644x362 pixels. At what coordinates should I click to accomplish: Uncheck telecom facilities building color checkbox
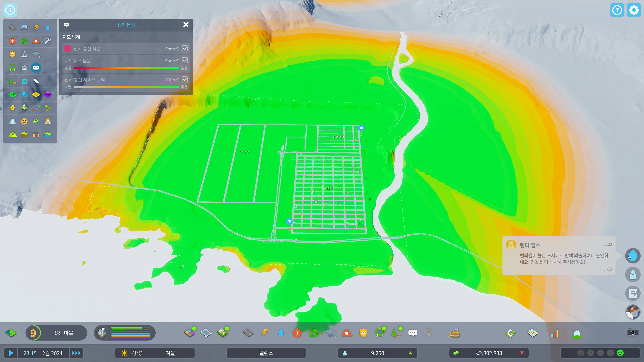click(x=185, y=48)
